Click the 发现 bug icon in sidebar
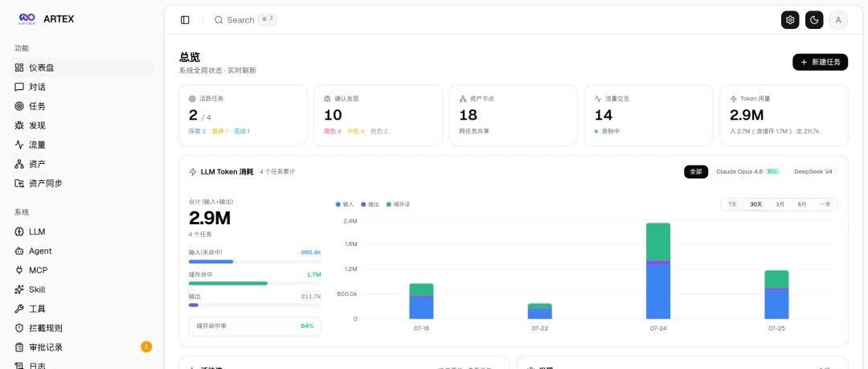The height and width of the screenshot is (369, 868). click(19, 125)
